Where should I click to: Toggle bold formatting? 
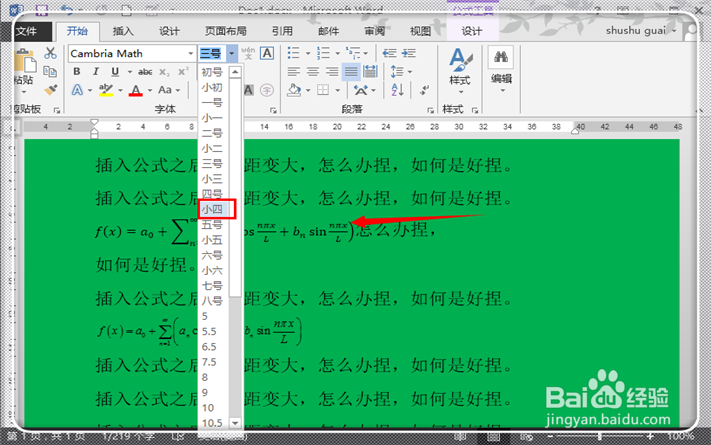click(77, 71)
